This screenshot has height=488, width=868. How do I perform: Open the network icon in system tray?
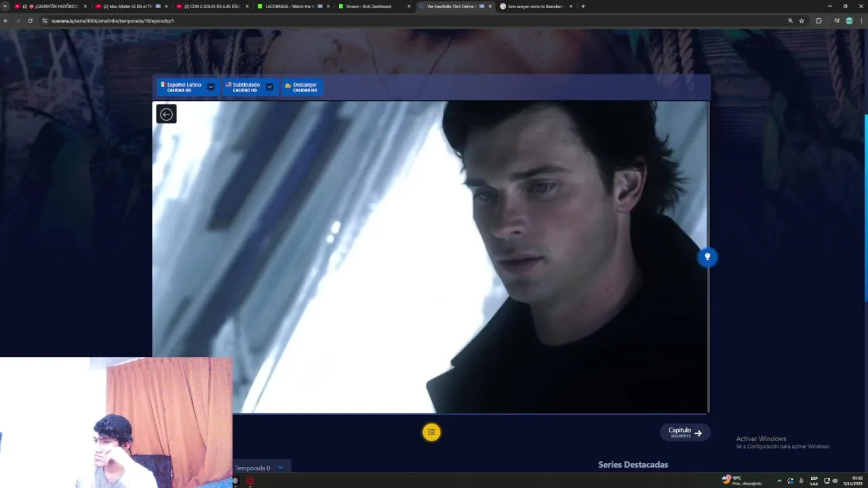pyautogui.click(x=827, y=481)
